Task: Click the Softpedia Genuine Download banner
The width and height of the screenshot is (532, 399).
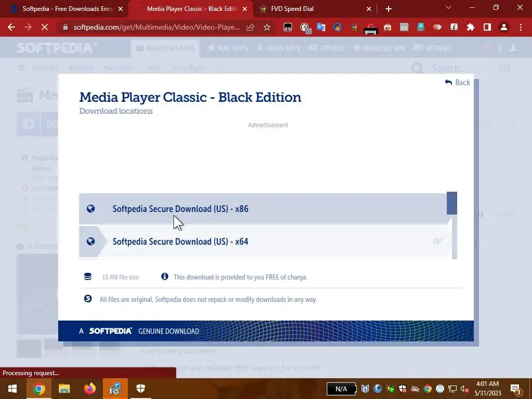Action: point(265,331)
